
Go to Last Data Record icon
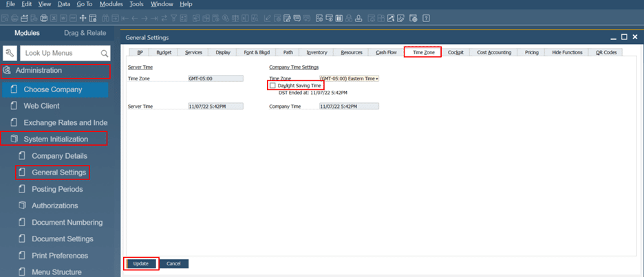click(154, 18)
